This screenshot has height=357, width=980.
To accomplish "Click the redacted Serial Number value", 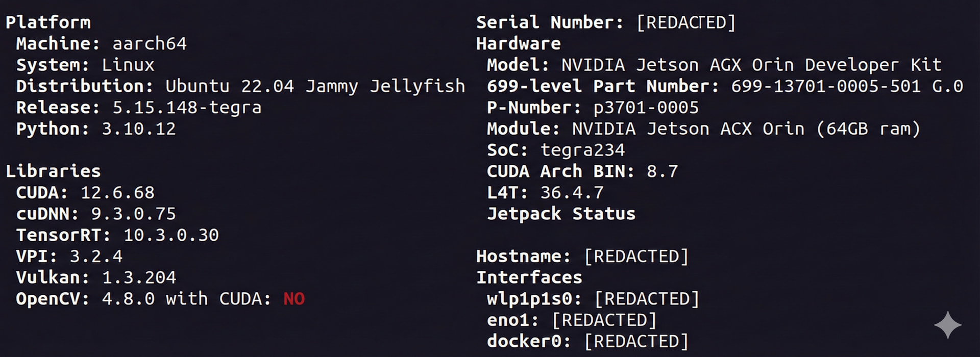I will coord(685,22).
